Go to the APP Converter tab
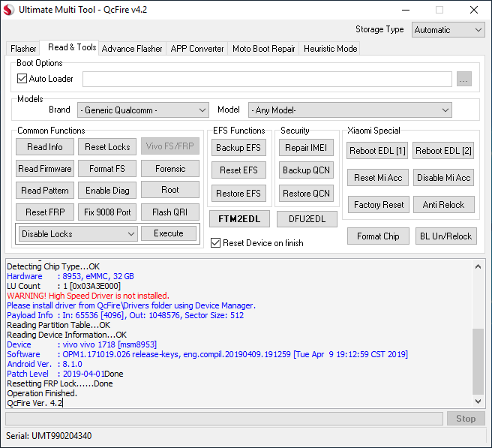The image size is (492, 448). 197,49
